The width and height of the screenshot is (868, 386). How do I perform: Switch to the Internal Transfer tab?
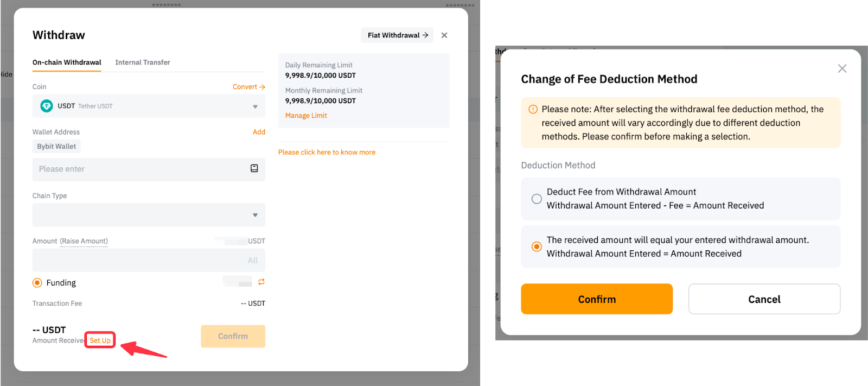click(143, 62)
